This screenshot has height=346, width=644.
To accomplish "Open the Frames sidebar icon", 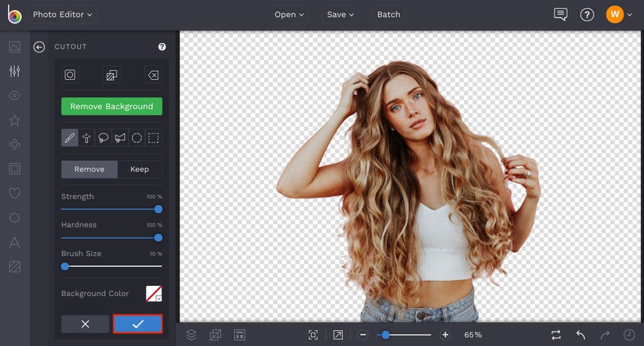I will [x=14, y=169].
